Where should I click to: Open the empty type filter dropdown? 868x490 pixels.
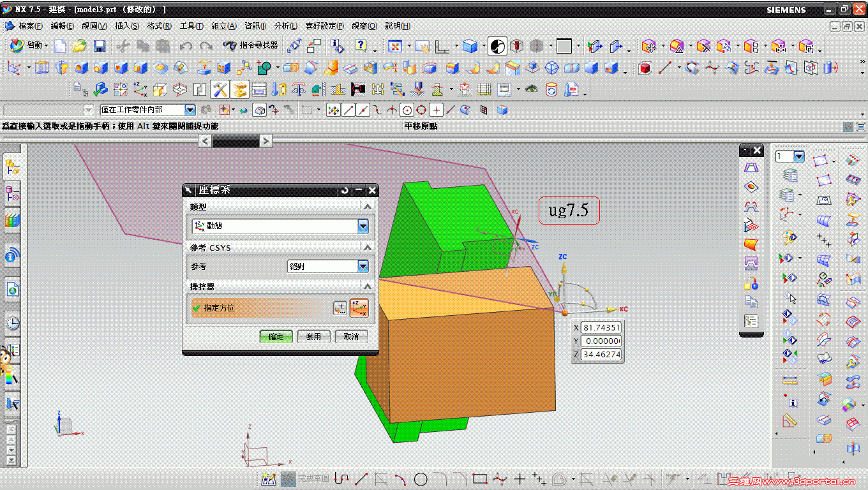[x=49, y=110]
